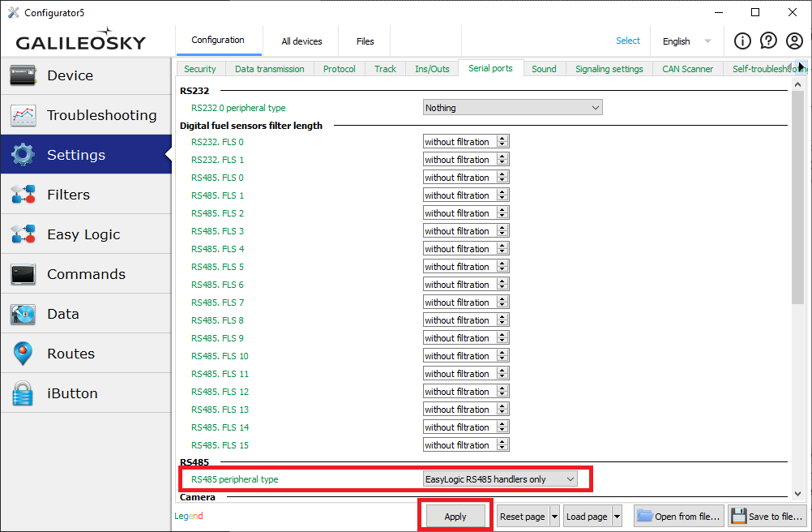Screen dimensions: 812x532
Task: Open the Routes map pin icon
Action: click(x=23, y=354)
